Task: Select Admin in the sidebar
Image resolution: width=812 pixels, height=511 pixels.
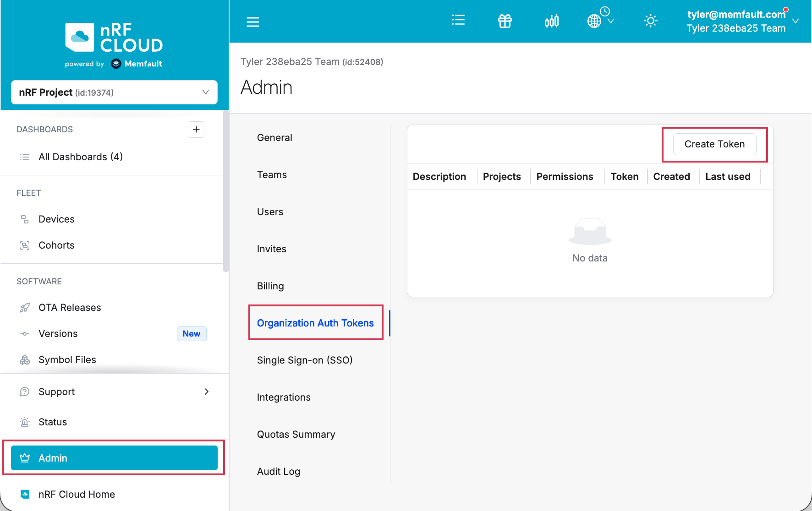Action: (x=114, y=458)
